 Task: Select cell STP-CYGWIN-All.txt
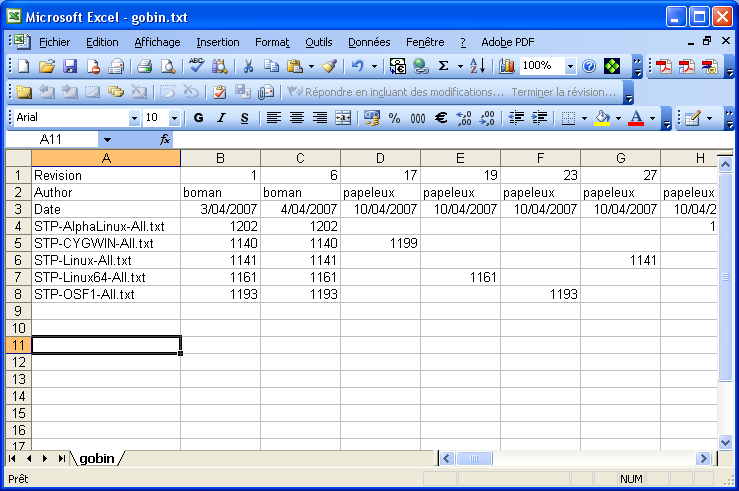click(106, 243)
